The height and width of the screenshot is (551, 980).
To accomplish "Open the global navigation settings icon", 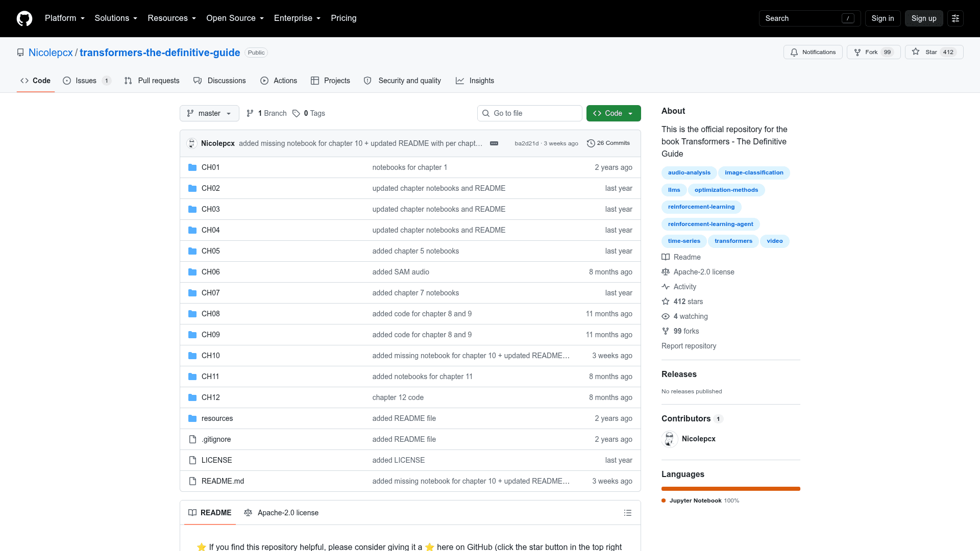I will (955, 18).
